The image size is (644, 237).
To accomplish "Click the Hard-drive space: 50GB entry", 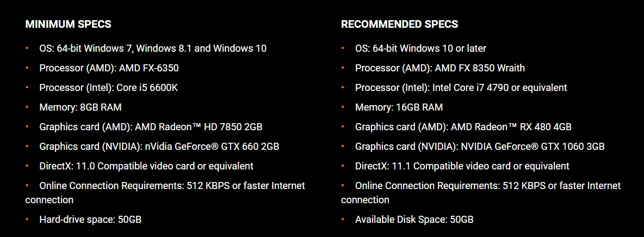I will [90, 220].
